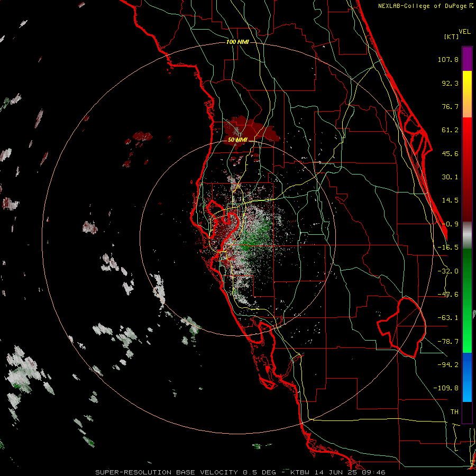The image size is (476, 476).
Task: Select the -0.9 scale value
Action: (x=450, y=224)
